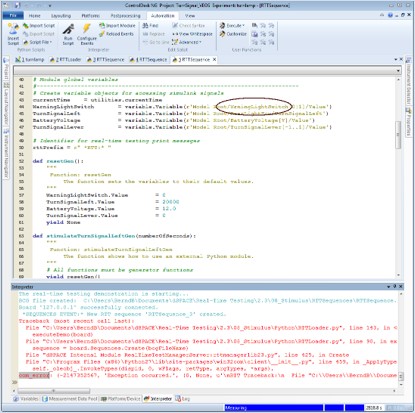Image resolution: width=415 pixels, height=413 pixels.
Task: Toggle View Whitespace in Edit Script group
Action: pyautogui.click(x=192, y=34)
